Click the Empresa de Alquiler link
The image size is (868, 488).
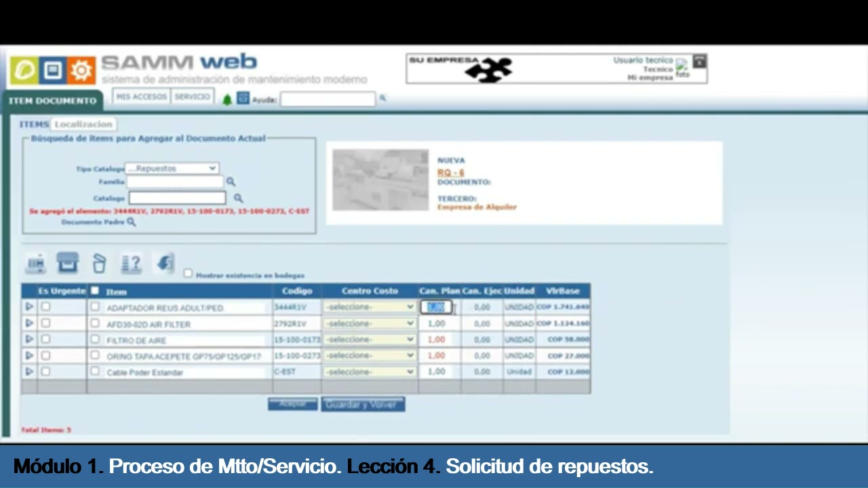coord(477,207)
